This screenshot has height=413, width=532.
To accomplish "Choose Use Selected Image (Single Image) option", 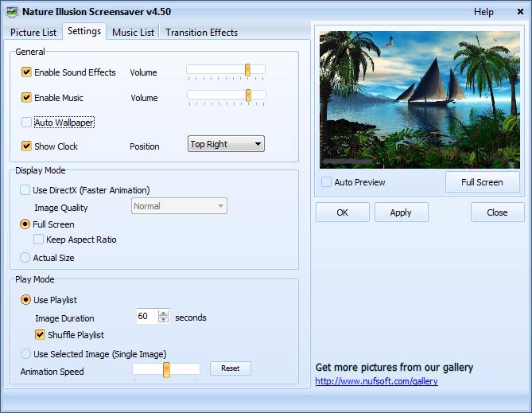I will [25, 354].
